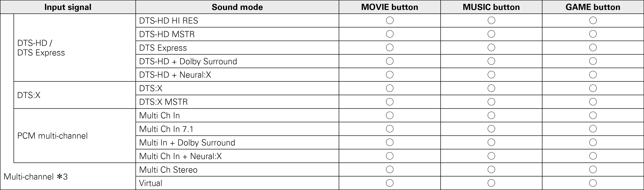Click the Input signal column header

(68, 7)
